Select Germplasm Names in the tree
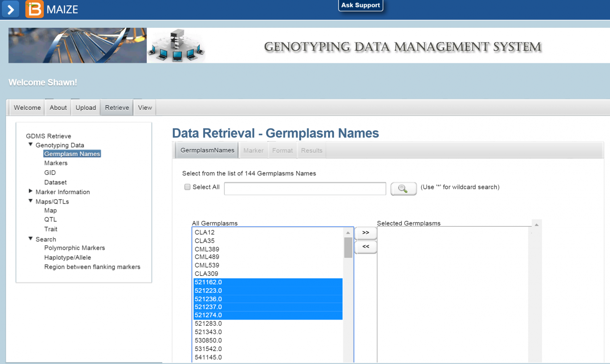 click(72, 154)
